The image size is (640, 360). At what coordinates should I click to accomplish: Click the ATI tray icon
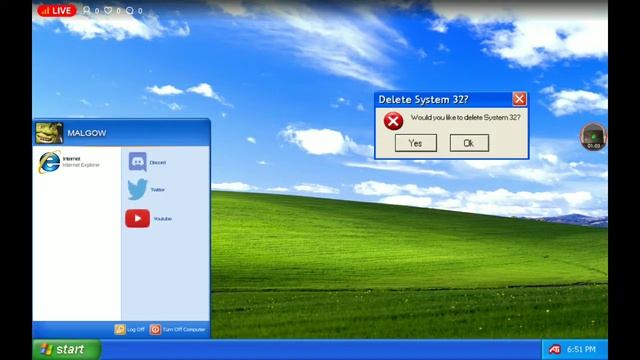point(554,349)
